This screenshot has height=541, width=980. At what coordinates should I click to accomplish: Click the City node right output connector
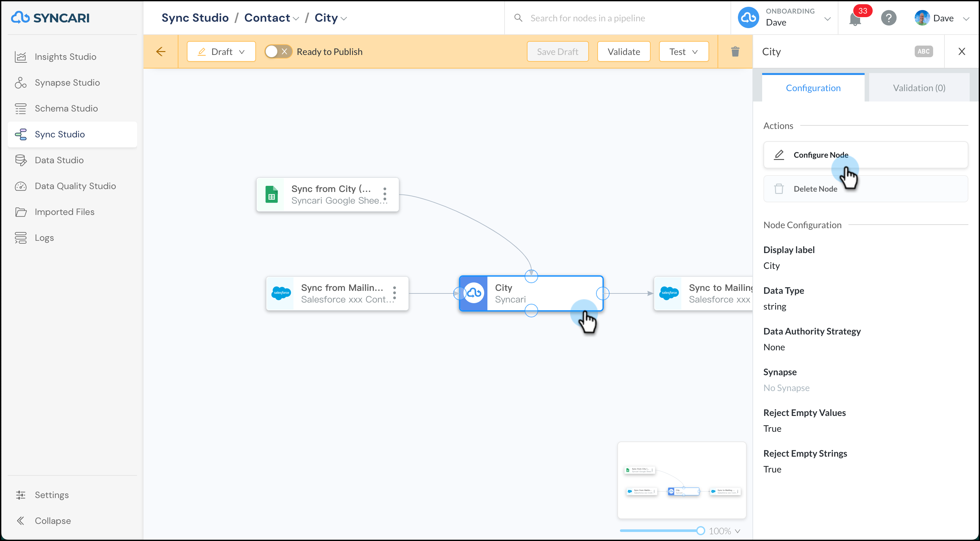(x=602, y=293)
